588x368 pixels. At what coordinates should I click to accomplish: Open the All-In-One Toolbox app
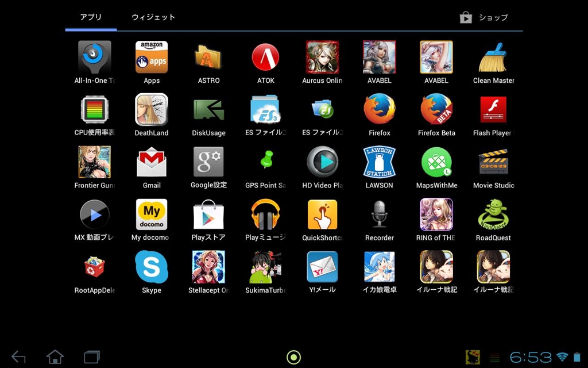pyautogui.click(x=95, y=57)
